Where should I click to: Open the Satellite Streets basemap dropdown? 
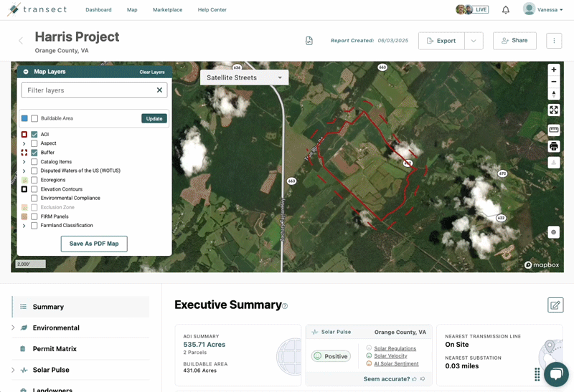click(244, 77)
